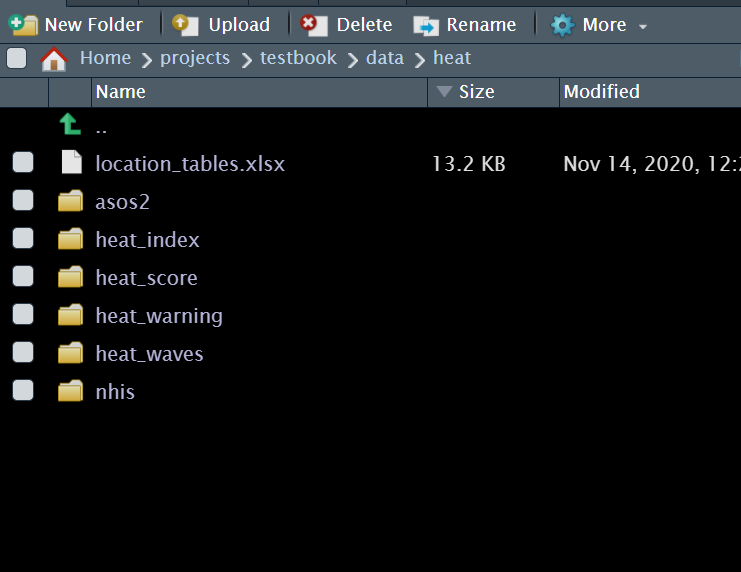
Task: Open the location_tables.xlsx file name
Action: pos(190,164)
